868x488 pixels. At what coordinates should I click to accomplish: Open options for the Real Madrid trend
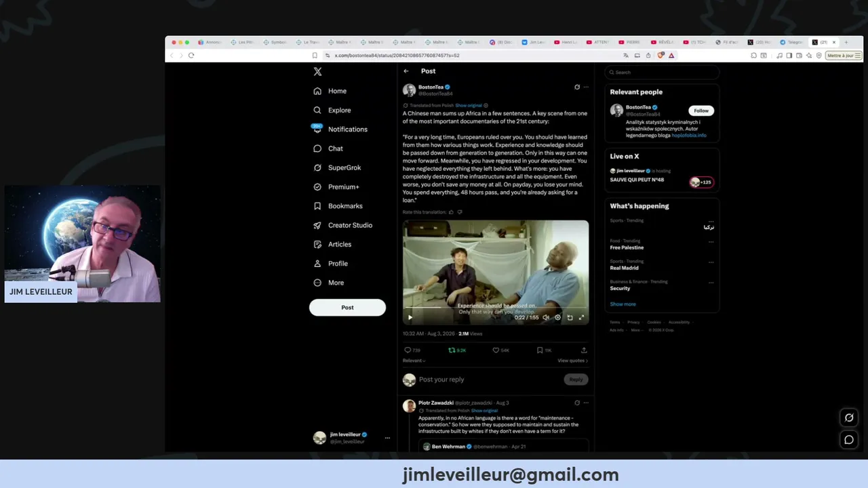(711, 262)
